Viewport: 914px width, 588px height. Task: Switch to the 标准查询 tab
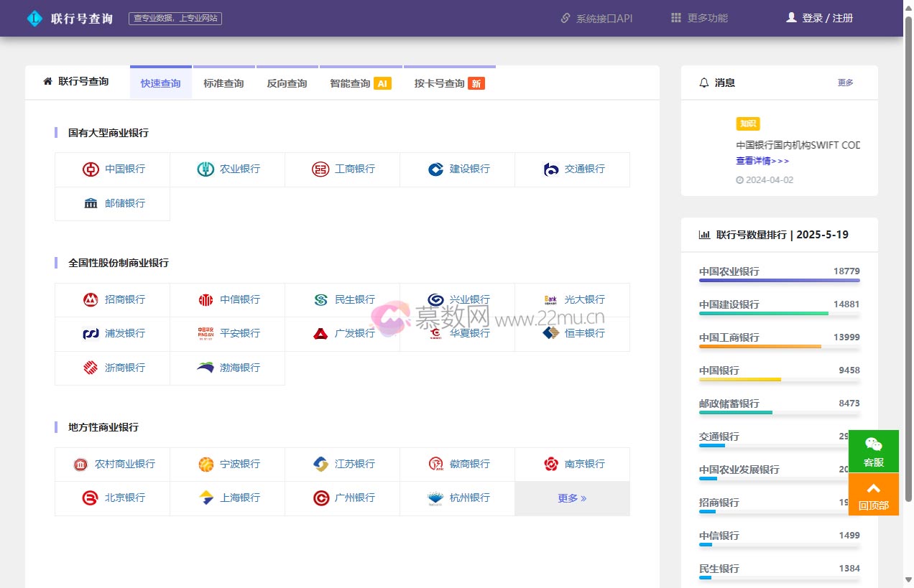[x=223, y=83]
